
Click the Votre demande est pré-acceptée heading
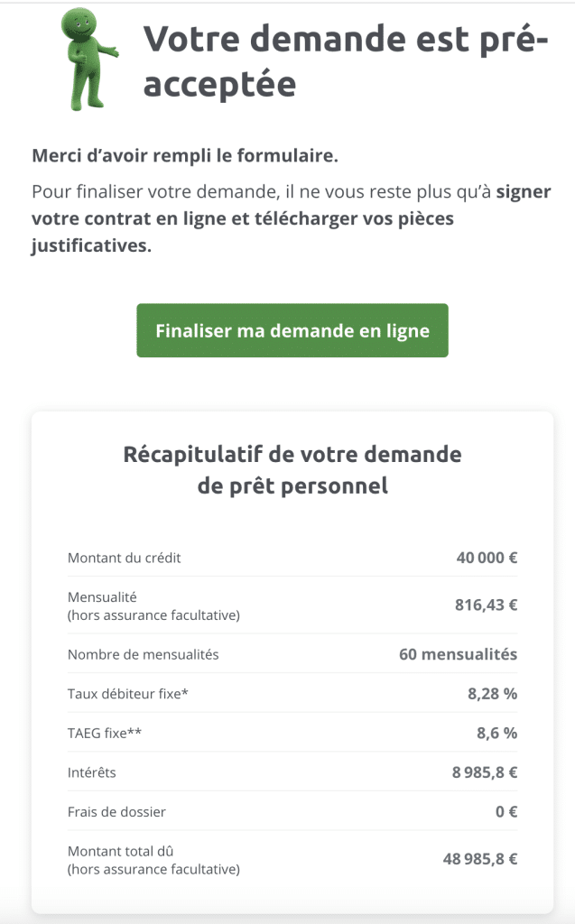(x=346, y=60)
